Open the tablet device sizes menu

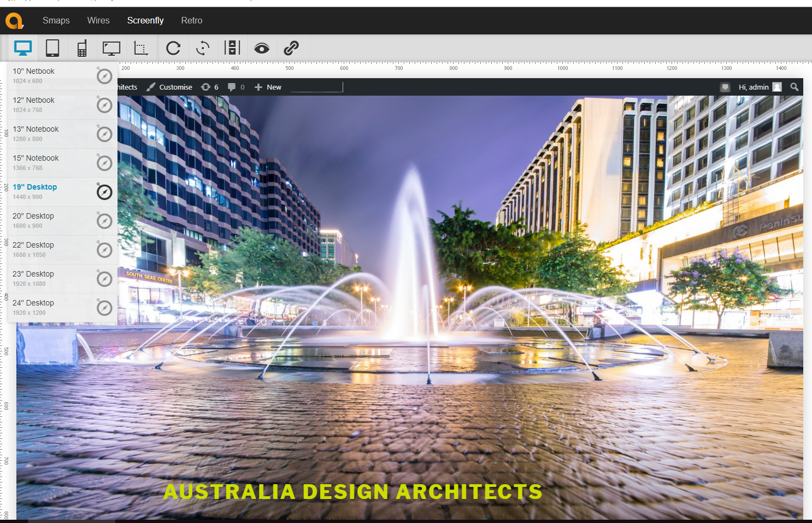52,48
